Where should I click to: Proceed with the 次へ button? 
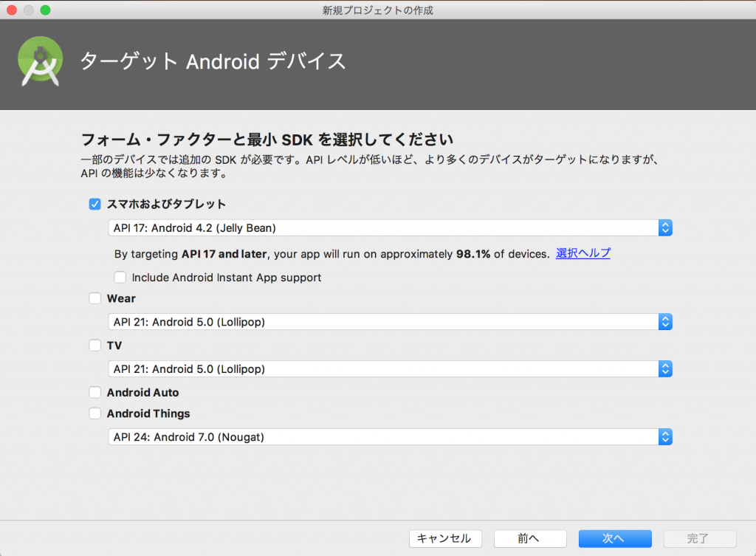pos(615,538)
